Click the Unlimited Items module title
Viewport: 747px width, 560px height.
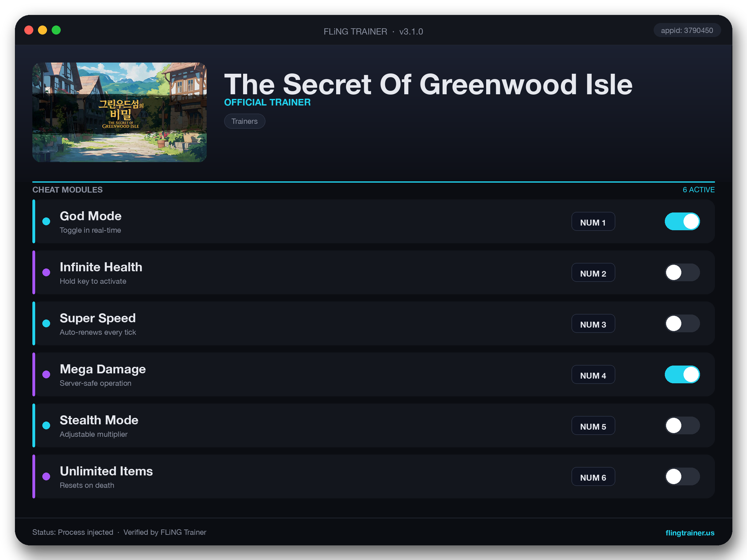pyautogui.click(x=106, y=471)
